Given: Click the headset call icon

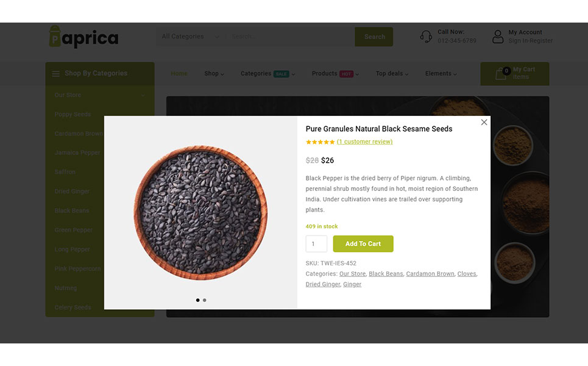Looking at the screenshot, I should tap(426, 37).
